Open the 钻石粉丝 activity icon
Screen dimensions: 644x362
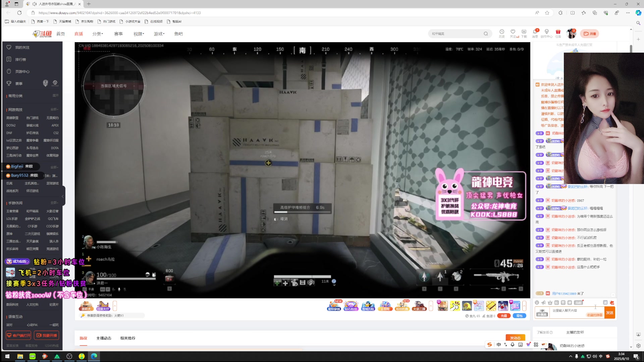click(351, 306)
